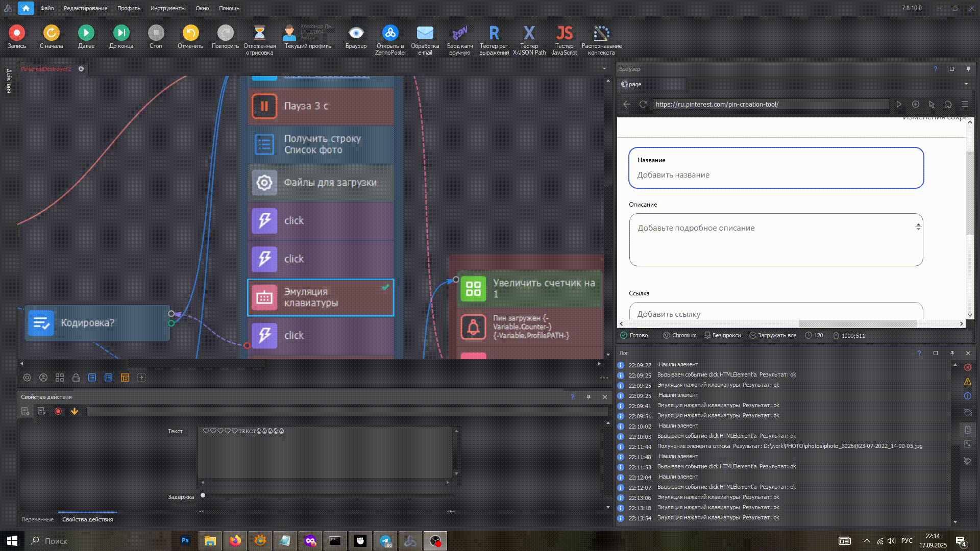Open Тестер рег. выражений tool
This screenshot has height=551, width=980.
[494, 34]
